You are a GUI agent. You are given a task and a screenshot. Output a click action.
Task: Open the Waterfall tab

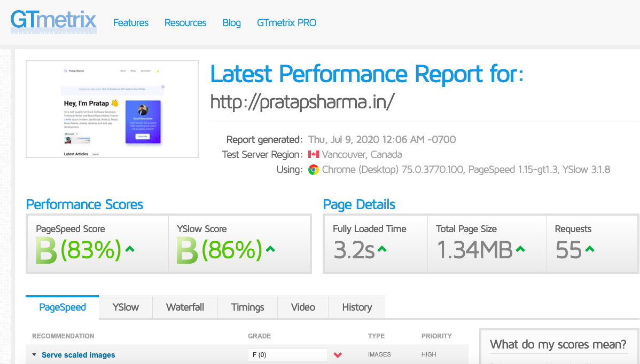[x=185, y=307]
